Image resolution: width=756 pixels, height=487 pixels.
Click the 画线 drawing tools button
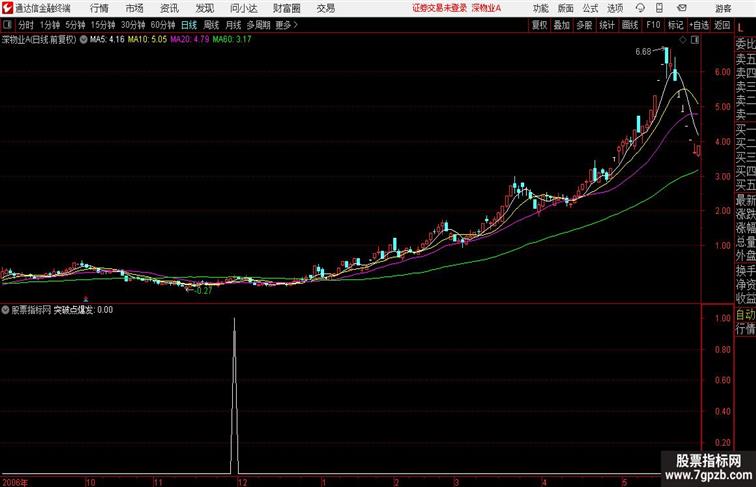tap(630, 25)
